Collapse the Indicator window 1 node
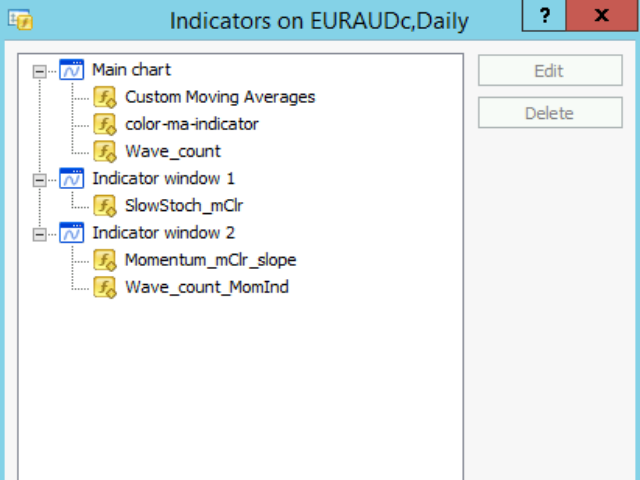Viewport: 640px width, 480px height. (39, 180)
